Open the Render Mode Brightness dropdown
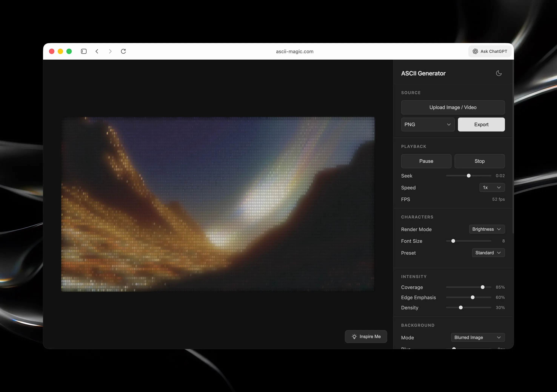Screen dimensions: 557x392 tap(487, 229)
